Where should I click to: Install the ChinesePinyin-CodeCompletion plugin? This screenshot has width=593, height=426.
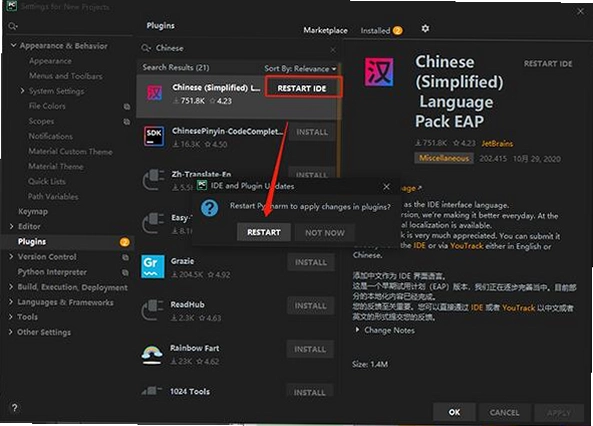(312, 132)
